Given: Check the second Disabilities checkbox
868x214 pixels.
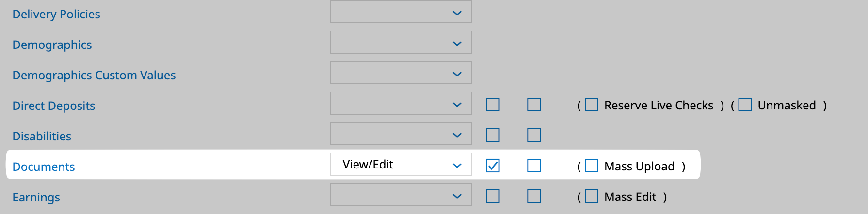Looking at the screenshot, I should coord(534,135).
